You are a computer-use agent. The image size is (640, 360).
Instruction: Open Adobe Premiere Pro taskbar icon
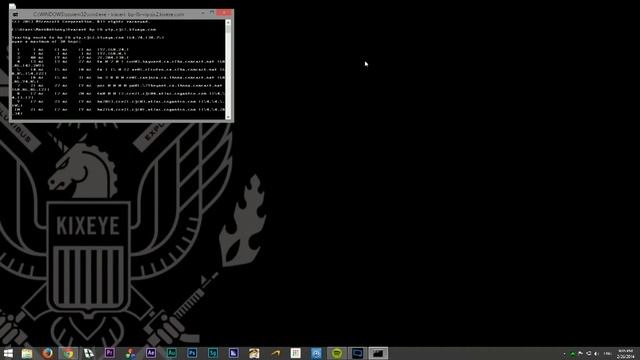point(109,353)
